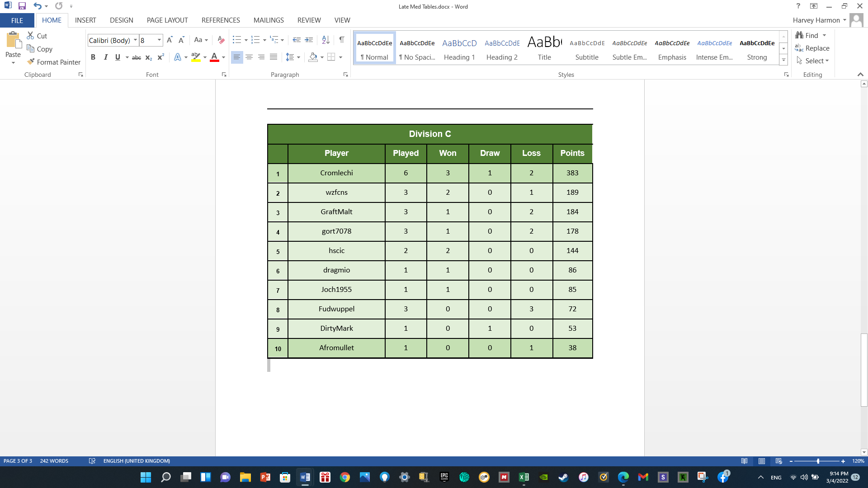868x488 pixels.
Task: Switch to the REVIEW tab
Action: click(x=309, y=20)
